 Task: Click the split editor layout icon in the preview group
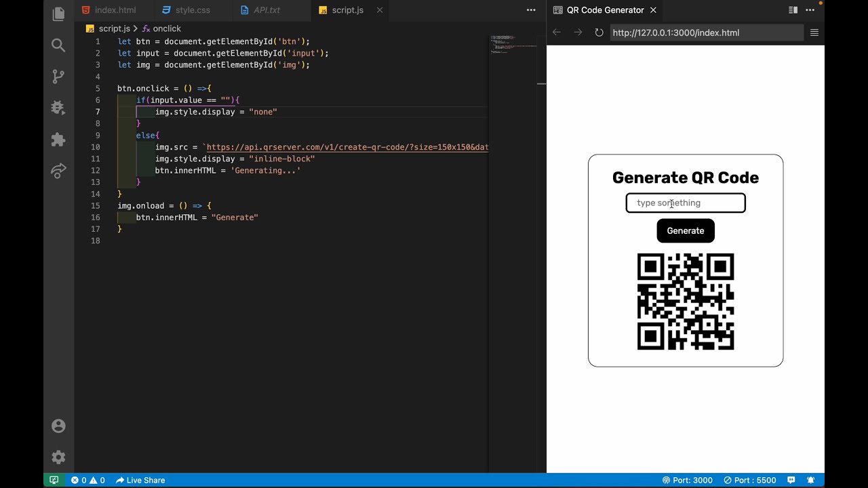pos(793,10)
